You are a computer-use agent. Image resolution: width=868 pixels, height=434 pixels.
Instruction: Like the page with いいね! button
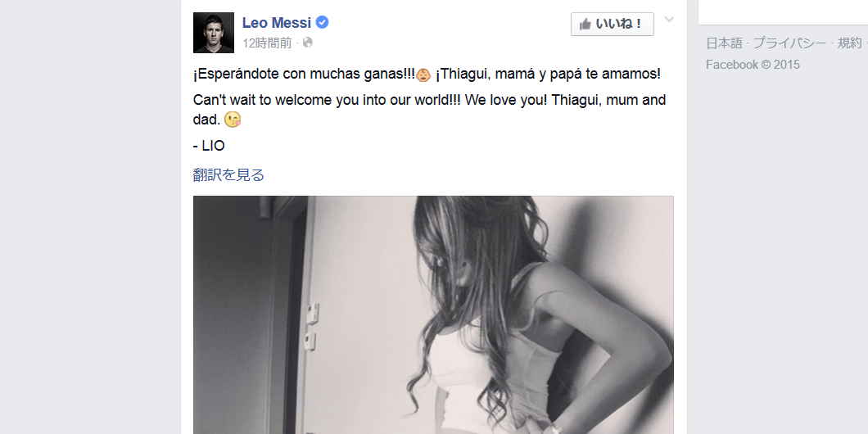point(613,25)
